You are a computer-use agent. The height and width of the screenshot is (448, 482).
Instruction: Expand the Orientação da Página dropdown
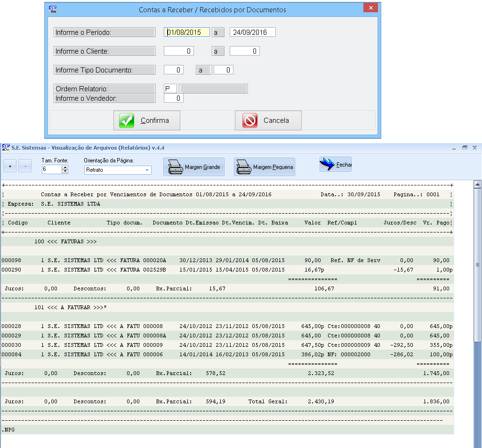click(x=147, y=170)
